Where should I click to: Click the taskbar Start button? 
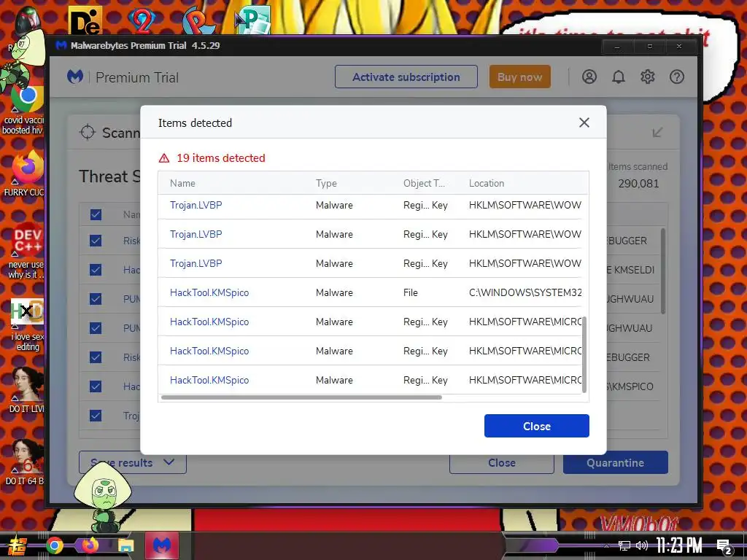click(x=16, y=545)
